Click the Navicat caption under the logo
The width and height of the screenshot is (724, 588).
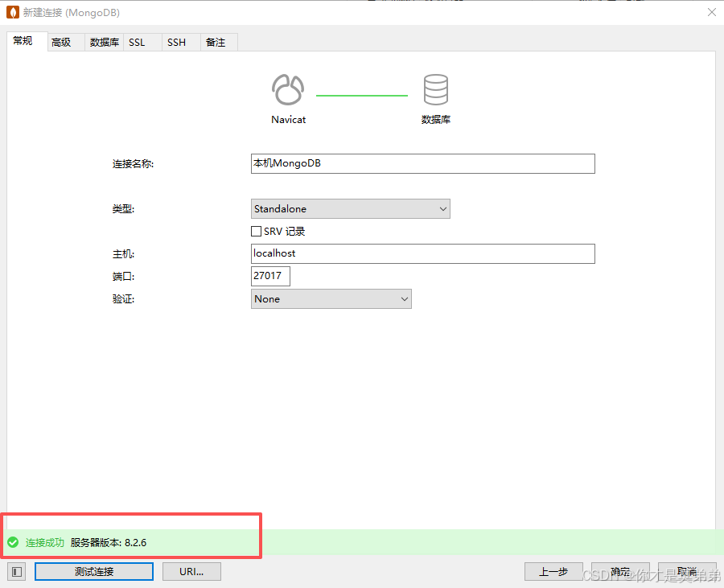[289, 120]
